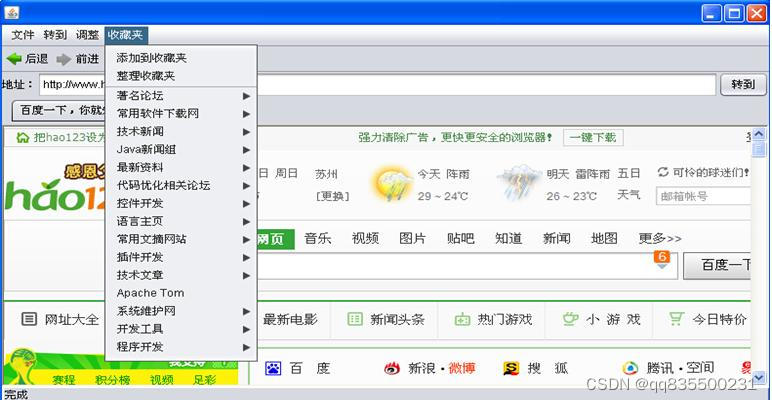Click the page scrollbar up arrow
772x402 pixels.
[758, 134]
